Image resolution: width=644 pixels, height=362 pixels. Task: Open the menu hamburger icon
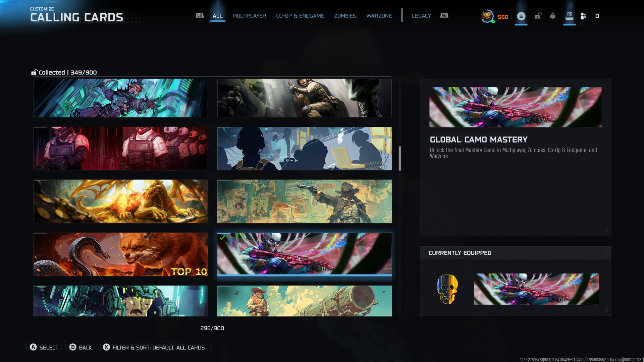coord(521,16)
